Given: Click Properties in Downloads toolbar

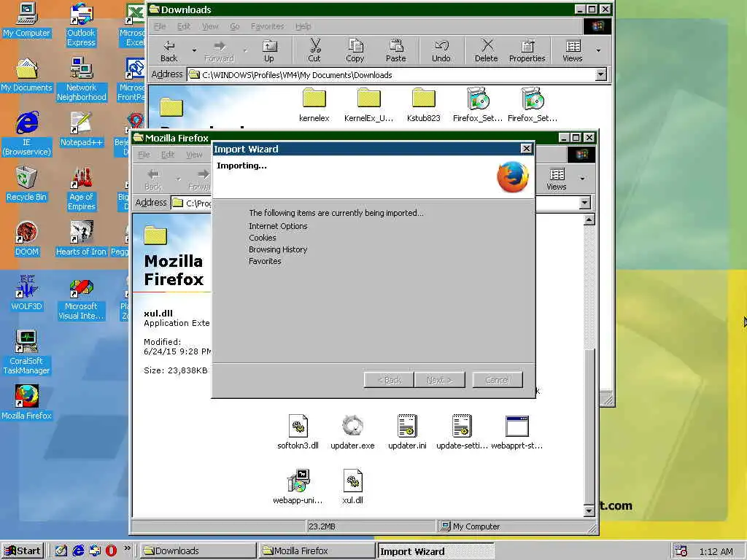Looking at the screenshot, I should click(527, 51).
